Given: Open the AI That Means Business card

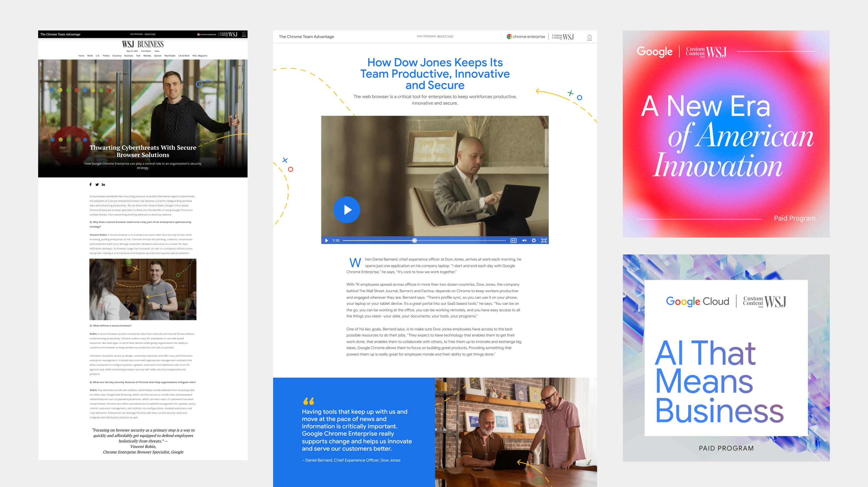Looking at the screenshot, I should (x=726, y=357).
